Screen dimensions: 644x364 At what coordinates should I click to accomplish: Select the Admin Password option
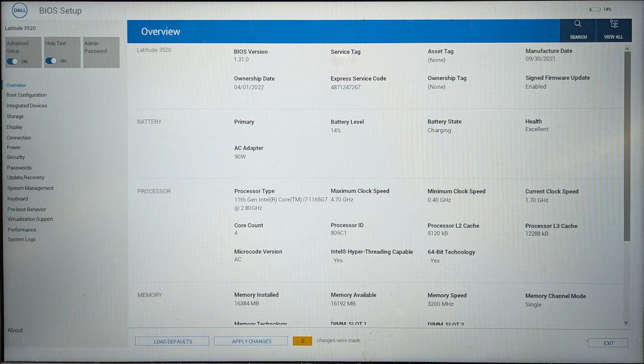point(101,52)
